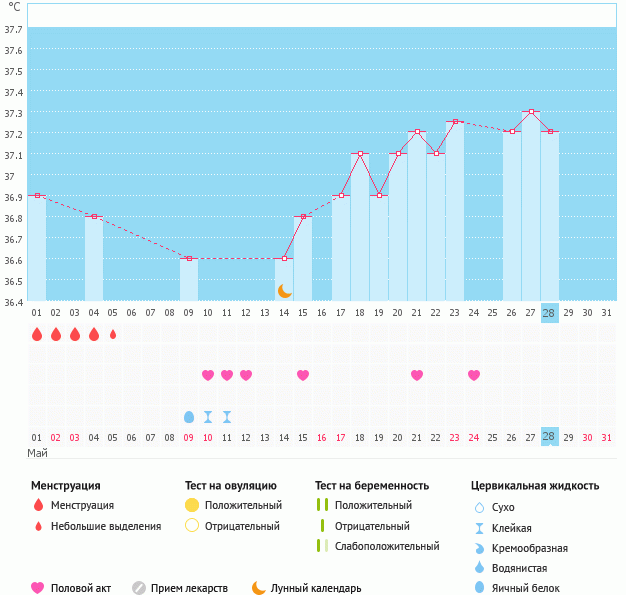Click the Половой акт legend label

84,588
